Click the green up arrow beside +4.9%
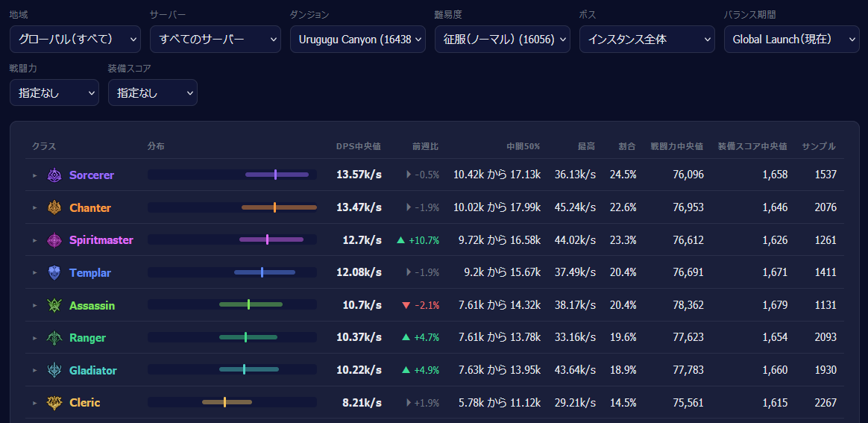Screen dimensions: 868x423 (406, 370)
